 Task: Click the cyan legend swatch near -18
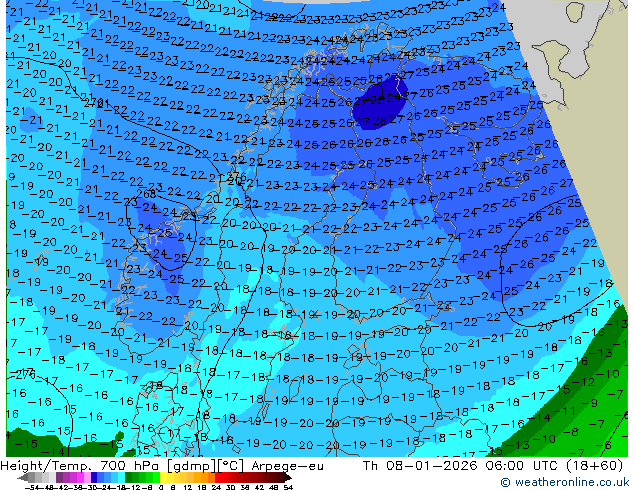point(121,478)
